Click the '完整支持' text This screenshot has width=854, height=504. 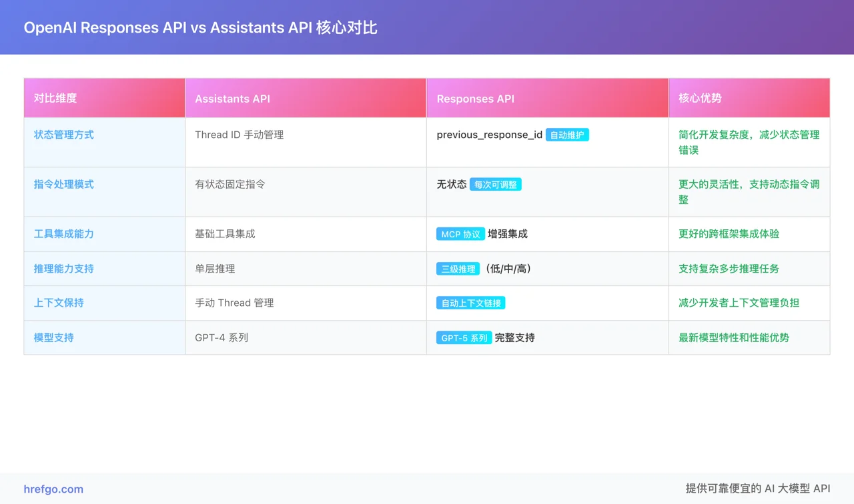515,337
